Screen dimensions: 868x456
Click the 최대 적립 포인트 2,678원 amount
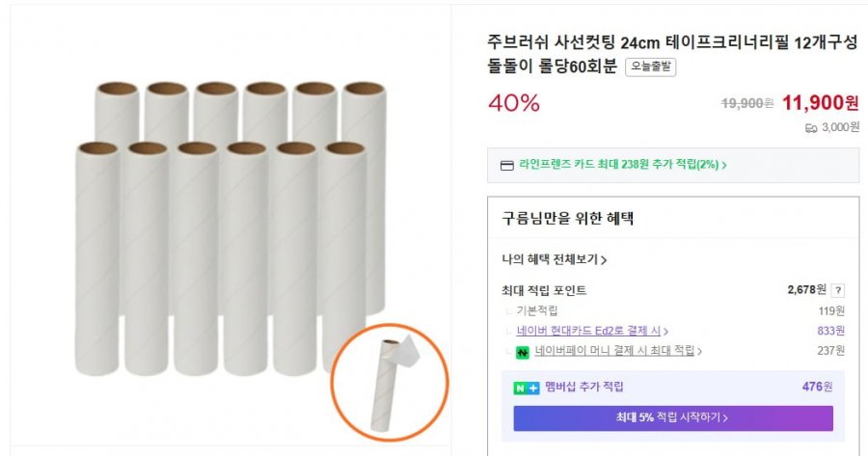tap(806, 289)
